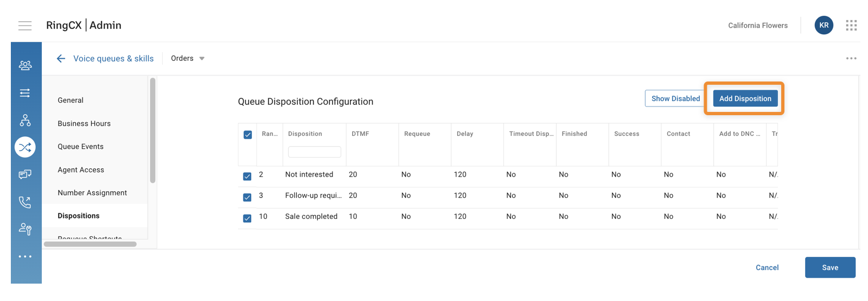The height and width of the screenshot is (301, 868).
Task: Open the settings sliders sidebar icon
Action: (x=25, y=93)
